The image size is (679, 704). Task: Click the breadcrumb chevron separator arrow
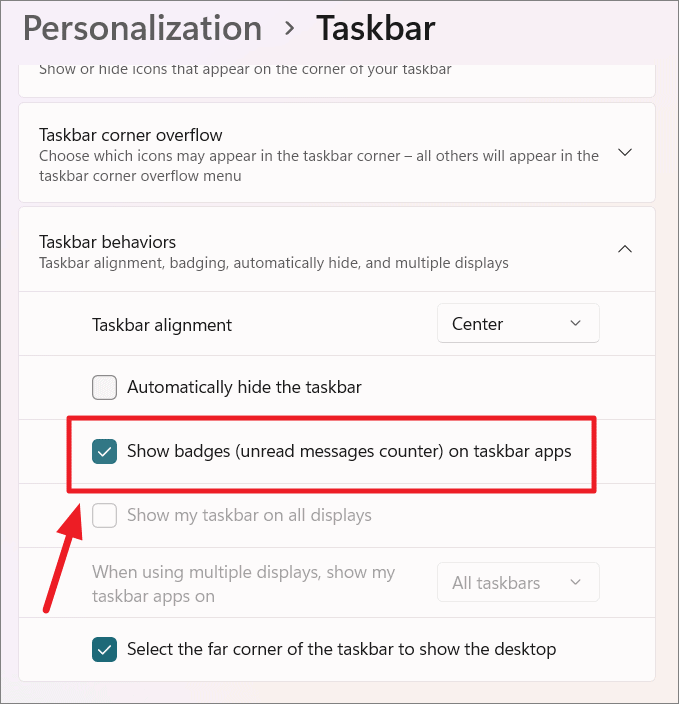tap(290, 28)
